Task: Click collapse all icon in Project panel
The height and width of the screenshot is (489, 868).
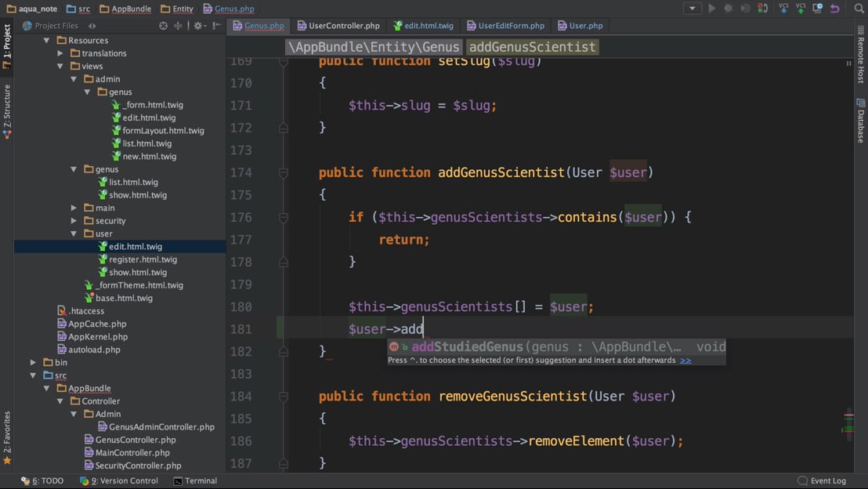Action: click(x=178, y=26)
